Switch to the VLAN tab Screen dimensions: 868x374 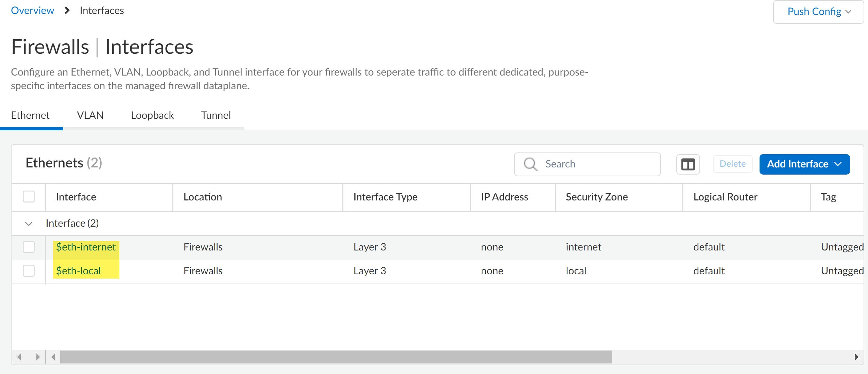90,115
